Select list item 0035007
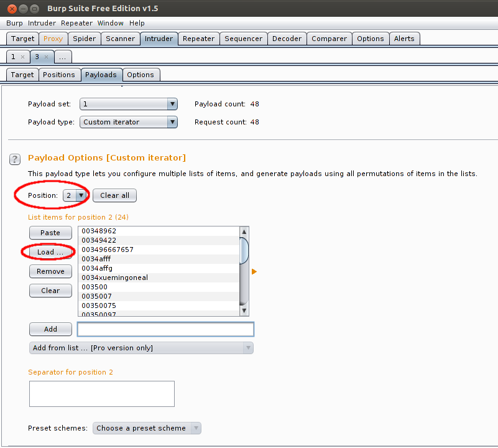498x448 pixels. pos(159,296)
